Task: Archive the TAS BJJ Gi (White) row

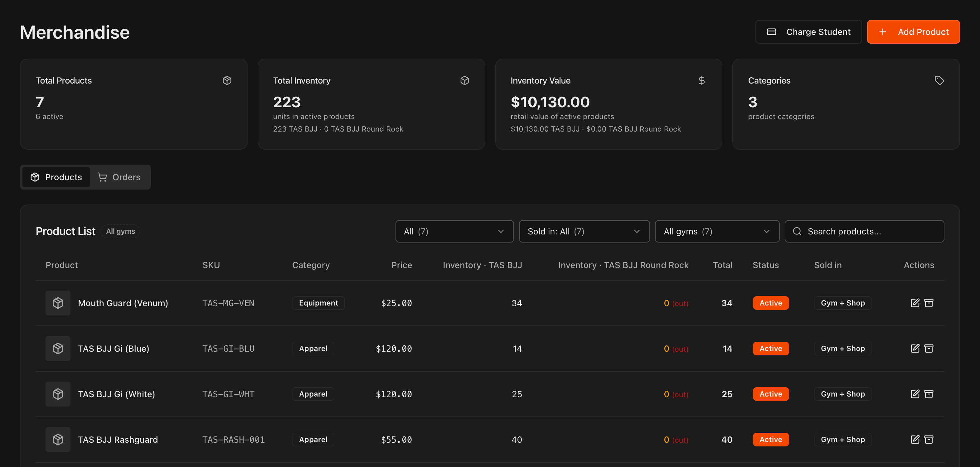Action: tap(929, 394)
